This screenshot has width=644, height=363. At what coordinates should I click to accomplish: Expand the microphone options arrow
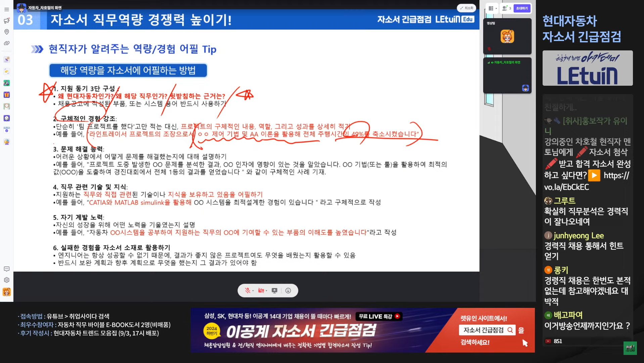tap(253, 291)
